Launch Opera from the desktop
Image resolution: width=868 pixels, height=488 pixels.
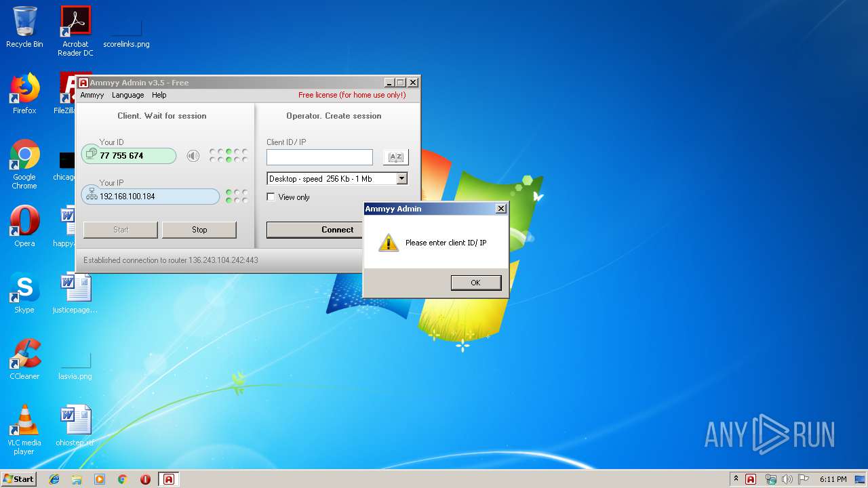pyautogui.click(x=24, y=226)
